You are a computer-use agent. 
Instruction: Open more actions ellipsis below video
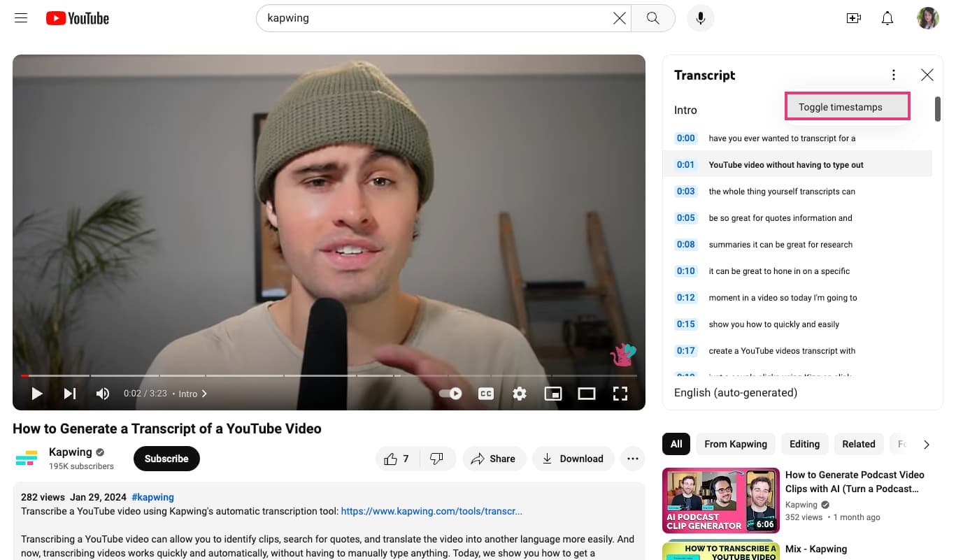pos(633,459)
